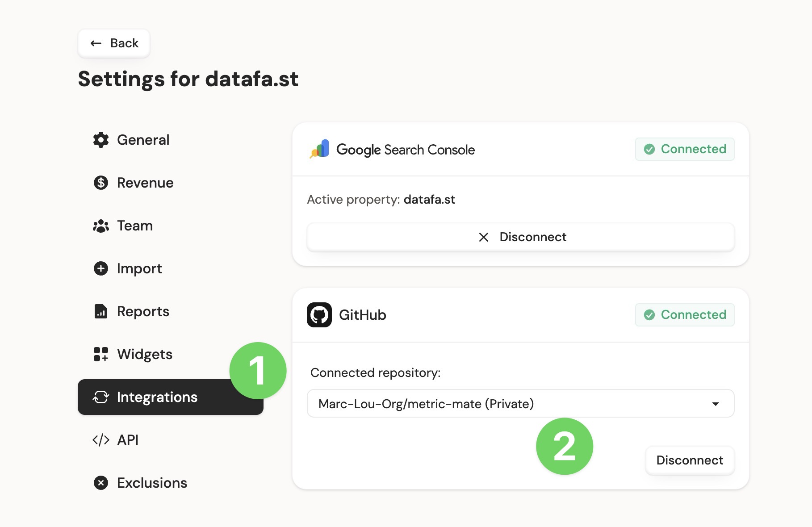Click the Google Search Console logo
This screenshot has width=812, height=527.
320,149
